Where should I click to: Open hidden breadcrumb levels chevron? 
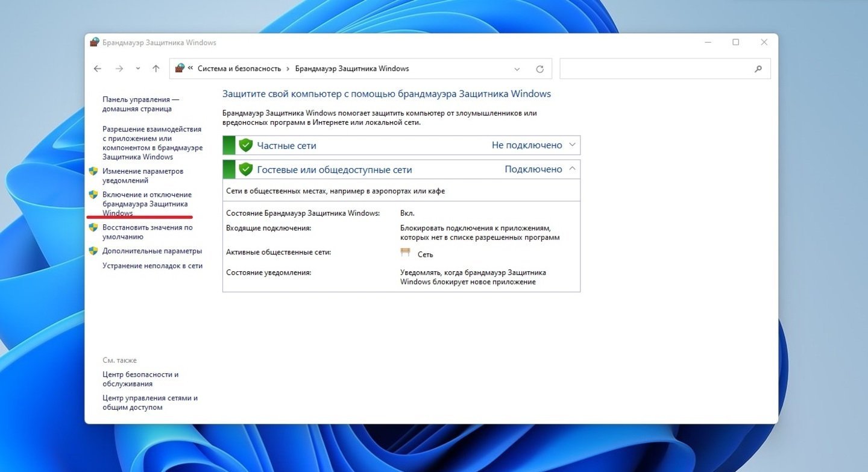190,68
